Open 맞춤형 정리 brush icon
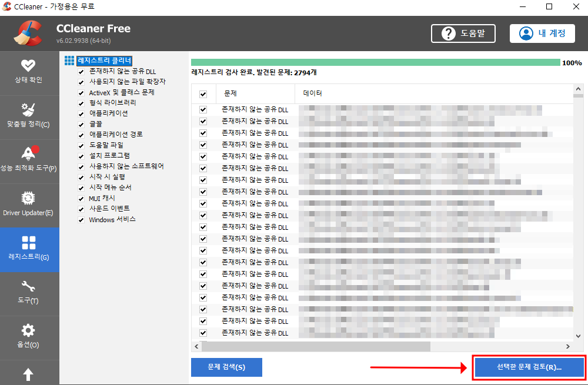Screen dimensions: 588x385 tap(28, 110)
